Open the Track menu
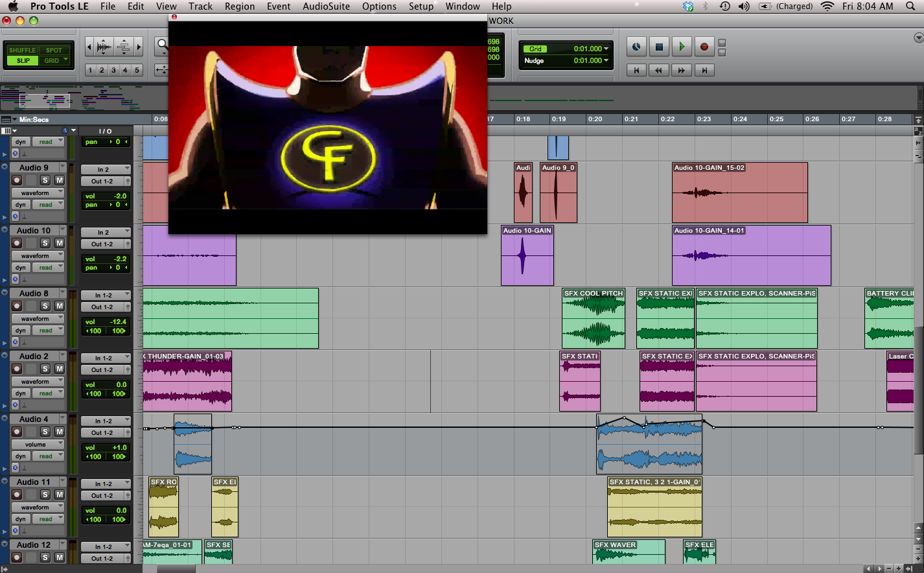Viewport: 924px width, 573px height. click(200, 6)
